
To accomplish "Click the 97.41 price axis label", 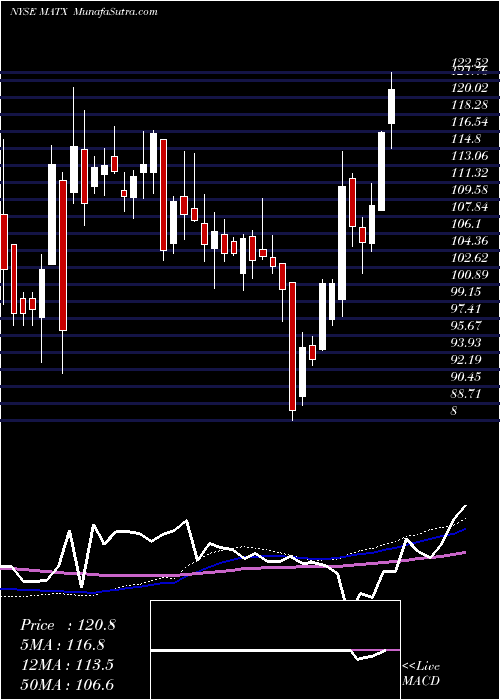I will [466, 308].
